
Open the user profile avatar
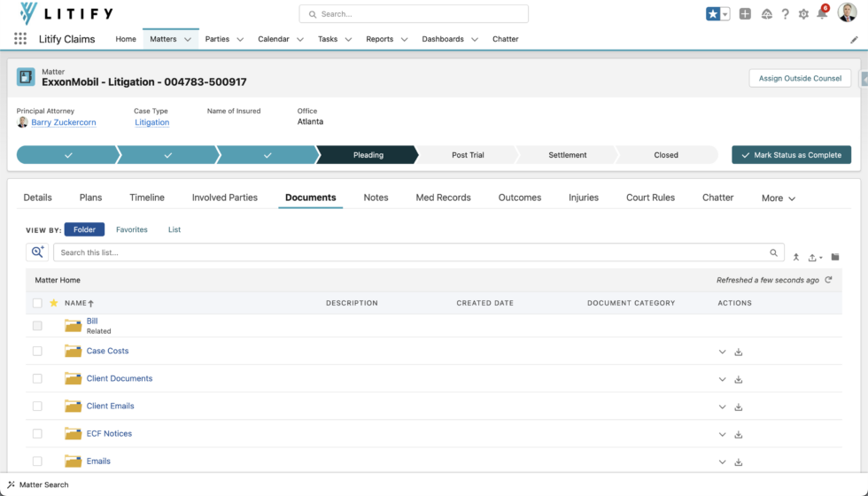[847, 13]
